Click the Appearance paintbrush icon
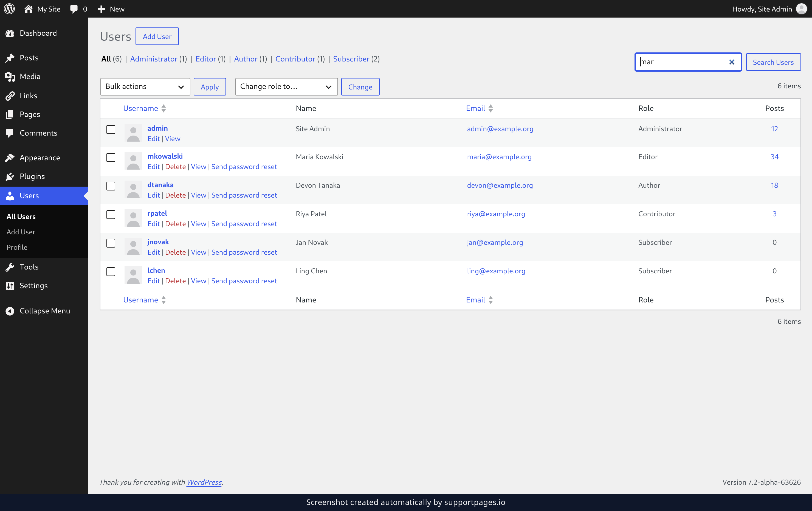Viewport: 812px width, 511px height. (10, 158)
